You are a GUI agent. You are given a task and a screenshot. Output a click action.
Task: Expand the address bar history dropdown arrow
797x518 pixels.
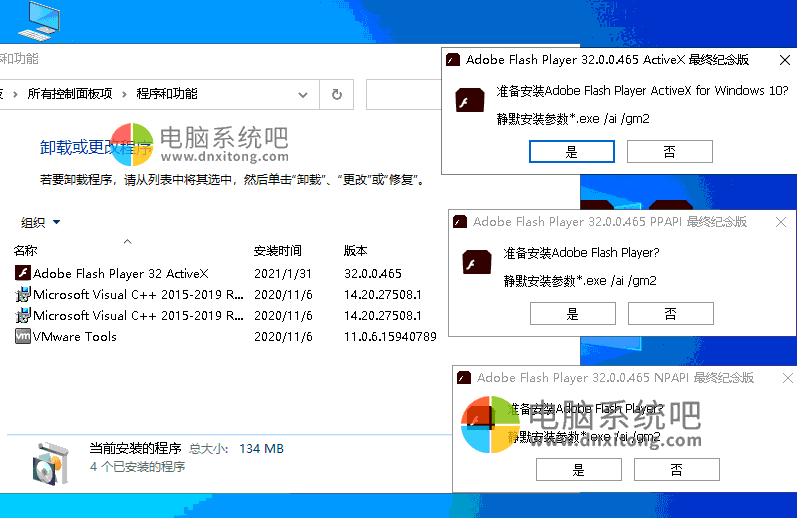tap(304, 94)
